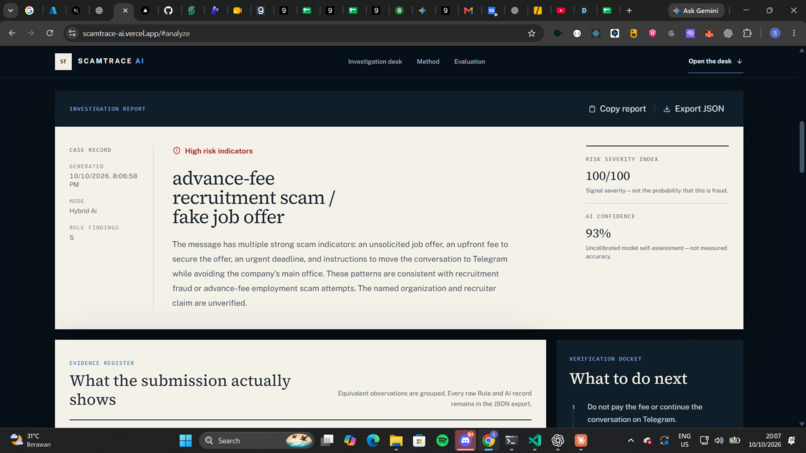Open the Chrome Extensions puzzle icon
806x453 pixels.
tap(747, 33)
